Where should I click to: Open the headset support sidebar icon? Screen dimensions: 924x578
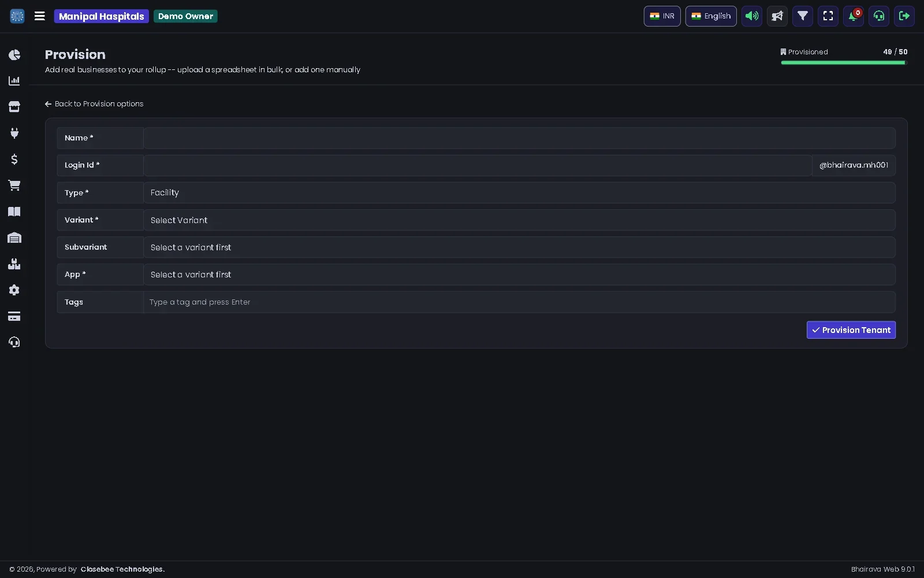pos(14,343)
